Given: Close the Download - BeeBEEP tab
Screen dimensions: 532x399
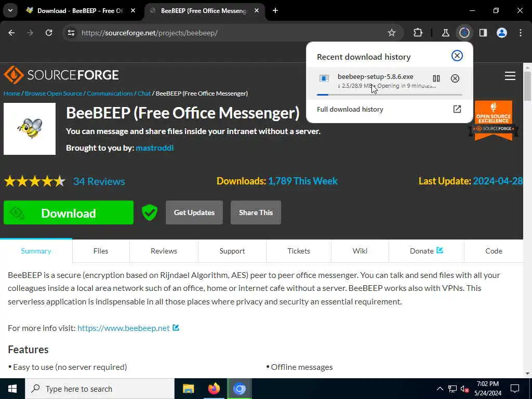Looking at the screenshot, I should 133,11.
